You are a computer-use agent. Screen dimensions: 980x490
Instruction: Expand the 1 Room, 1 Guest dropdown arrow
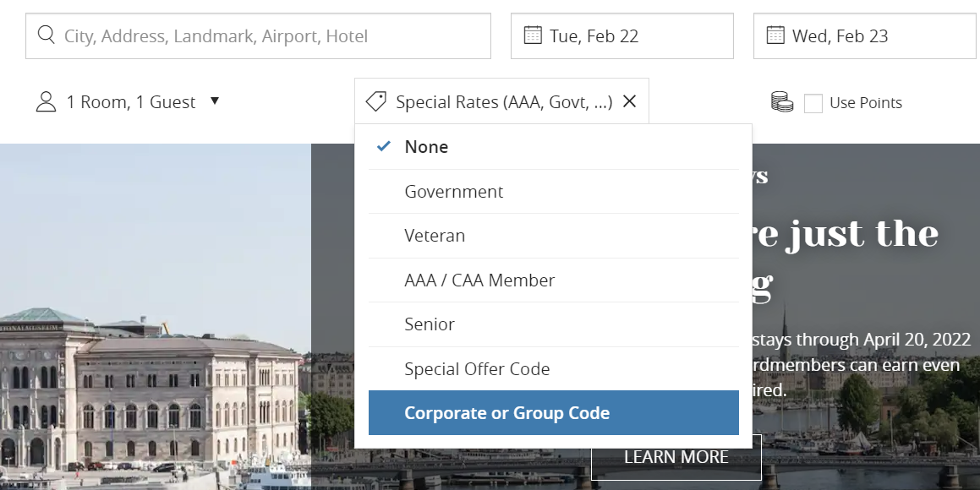pos(215,101)
